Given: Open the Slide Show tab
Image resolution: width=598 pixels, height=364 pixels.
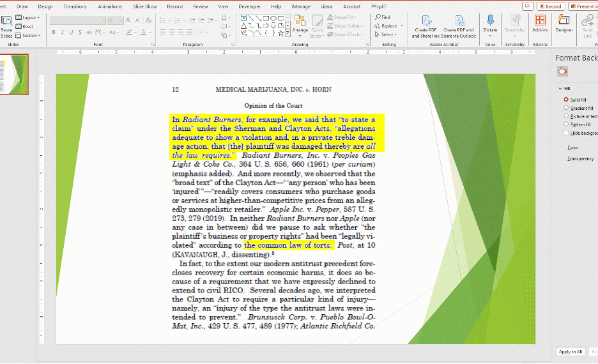Looking at the screenshot, I should pos(146,6).
